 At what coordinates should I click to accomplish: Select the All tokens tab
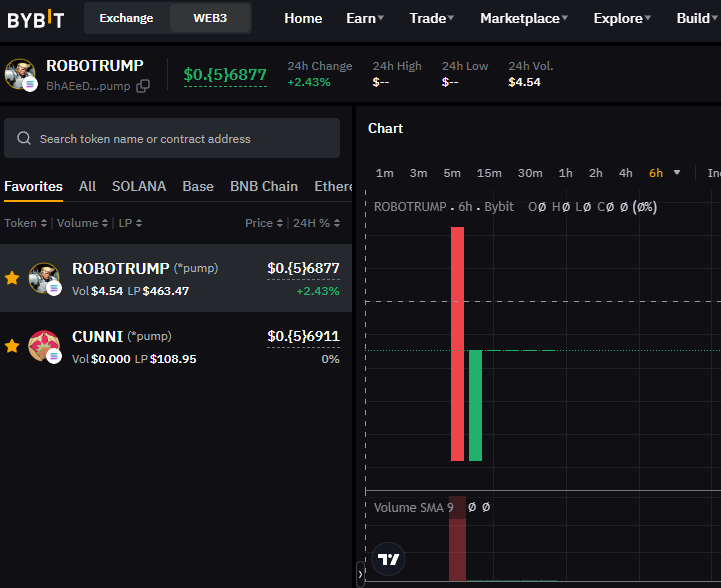click(x=87, y=187)
